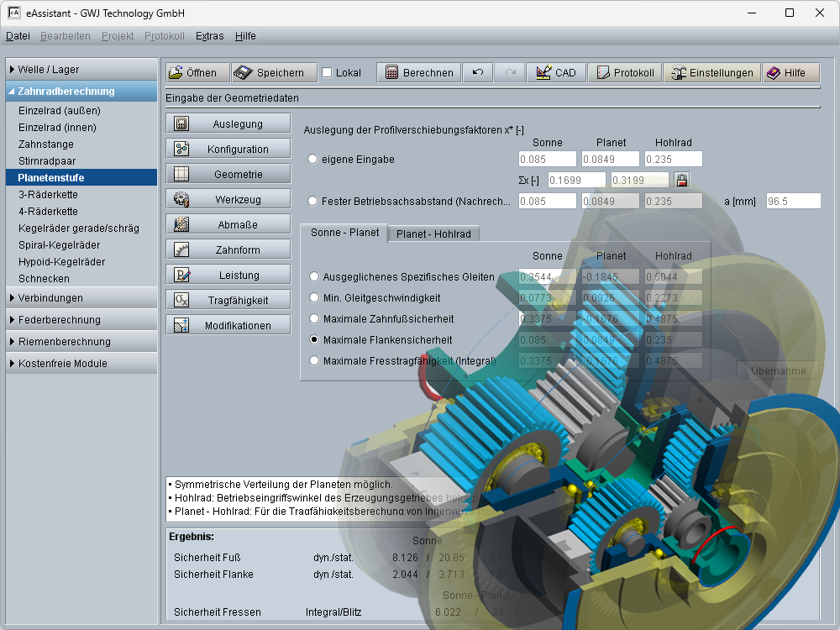Screen dimensions: 840x630
Task: Open the Protokoll report button
Action: (624, 73)
